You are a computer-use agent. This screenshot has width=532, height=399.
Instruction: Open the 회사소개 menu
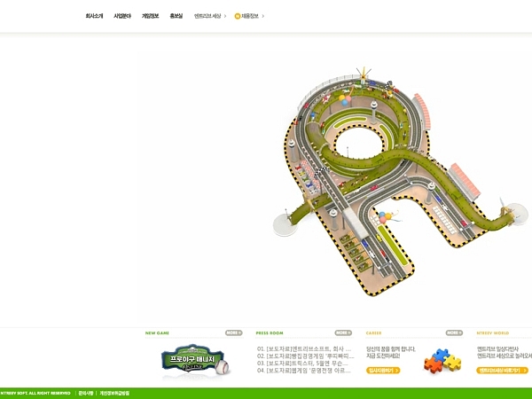(x=94, y=16)
